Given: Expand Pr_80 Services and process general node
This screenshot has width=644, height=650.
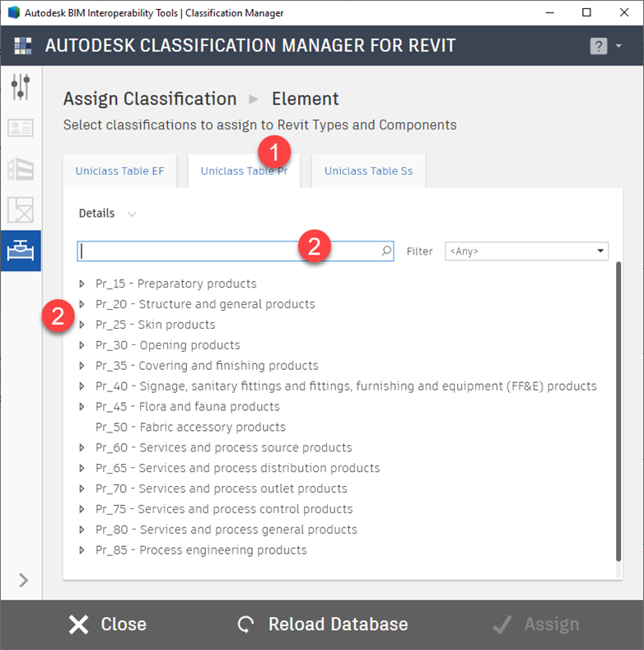Looking at the screenshot, I should pos(82,530).
